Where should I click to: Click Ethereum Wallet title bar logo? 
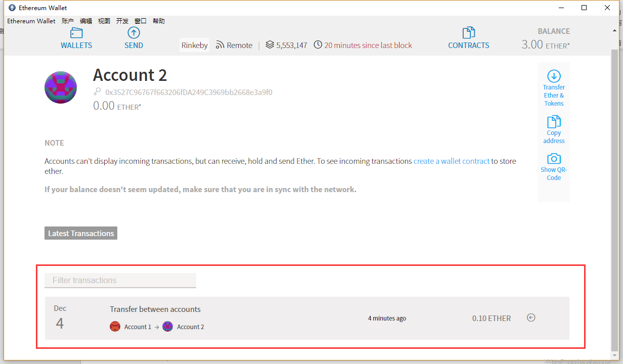coord(12,8)
